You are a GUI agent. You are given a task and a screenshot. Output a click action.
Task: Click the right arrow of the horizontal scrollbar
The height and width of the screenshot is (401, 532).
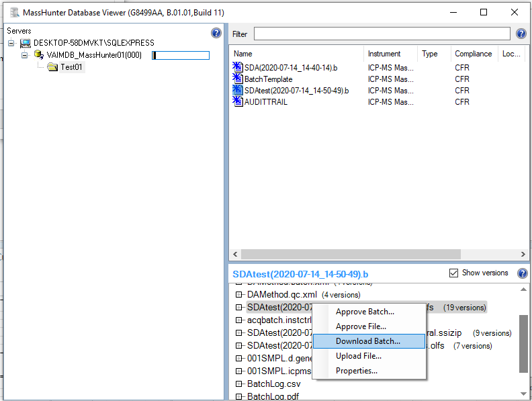(x=523, y=254)
